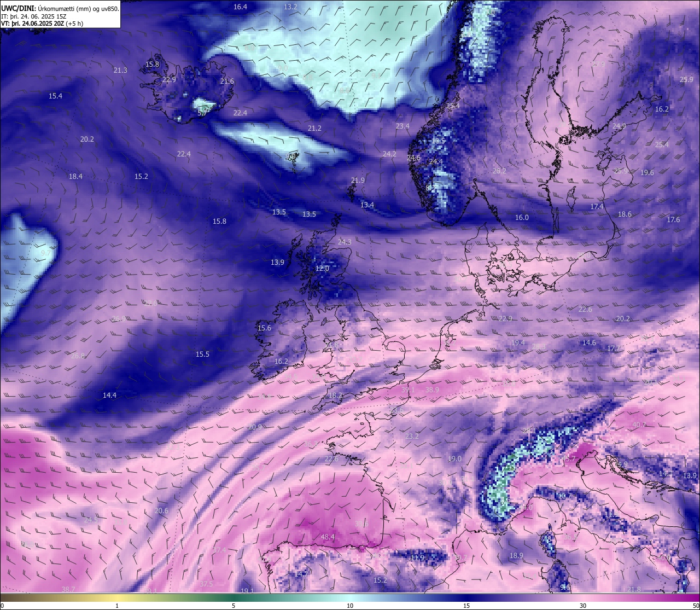Click the color scale tick labeled 1
This screenshot has height=610, width=700.
[x=117, y=606]
